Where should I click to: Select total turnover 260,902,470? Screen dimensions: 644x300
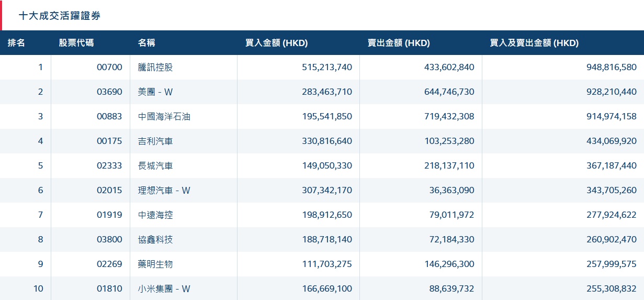[x=611, y=239]
